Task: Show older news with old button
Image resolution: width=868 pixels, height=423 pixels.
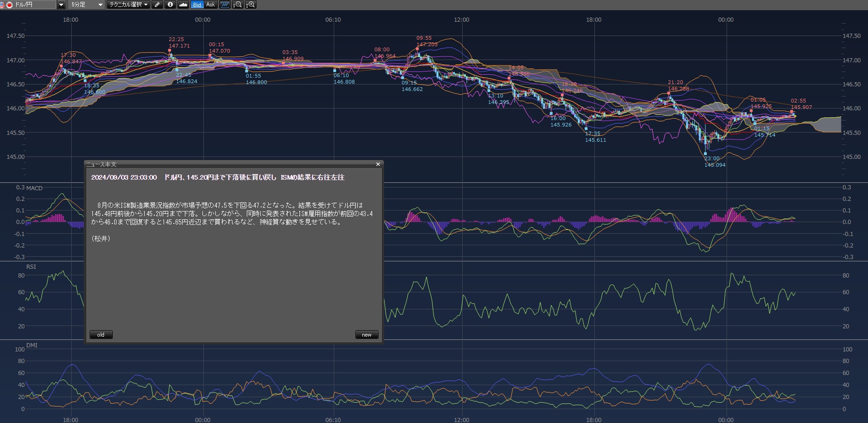Action: [x=101, y=335]
